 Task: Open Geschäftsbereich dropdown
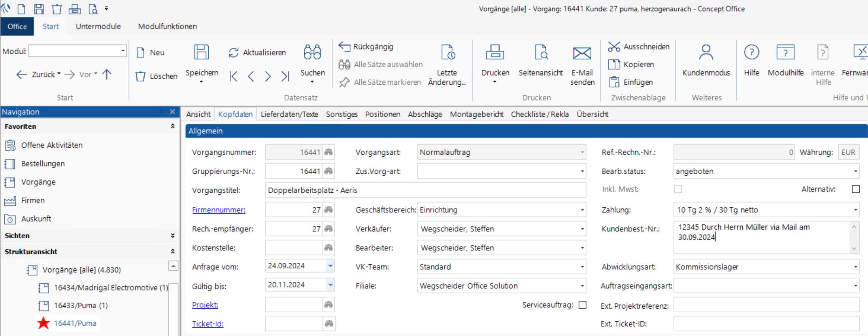tap(582, 210)
